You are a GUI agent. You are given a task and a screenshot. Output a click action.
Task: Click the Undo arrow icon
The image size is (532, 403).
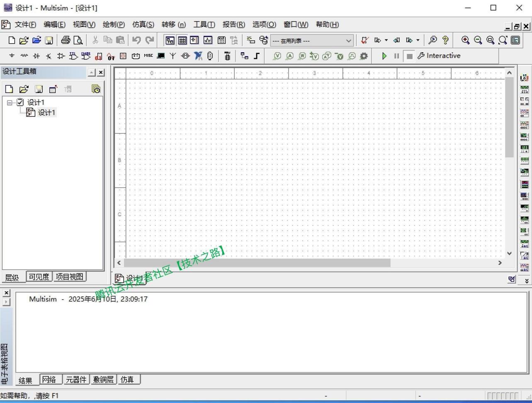coord(136,40)
